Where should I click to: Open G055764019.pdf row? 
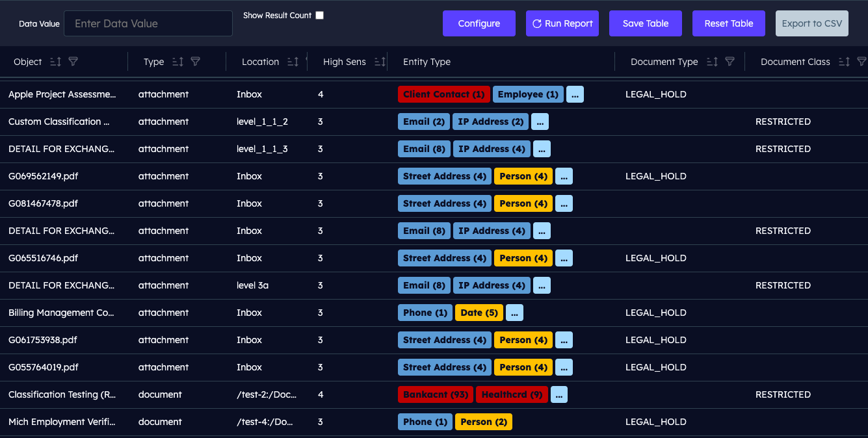[x=43, y=367]
